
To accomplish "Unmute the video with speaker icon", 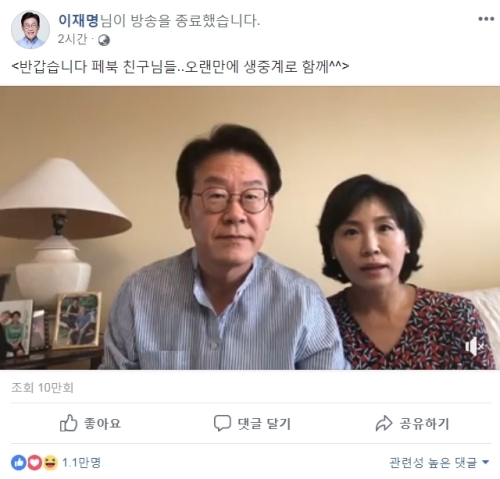I will click(x=474, y=347).
